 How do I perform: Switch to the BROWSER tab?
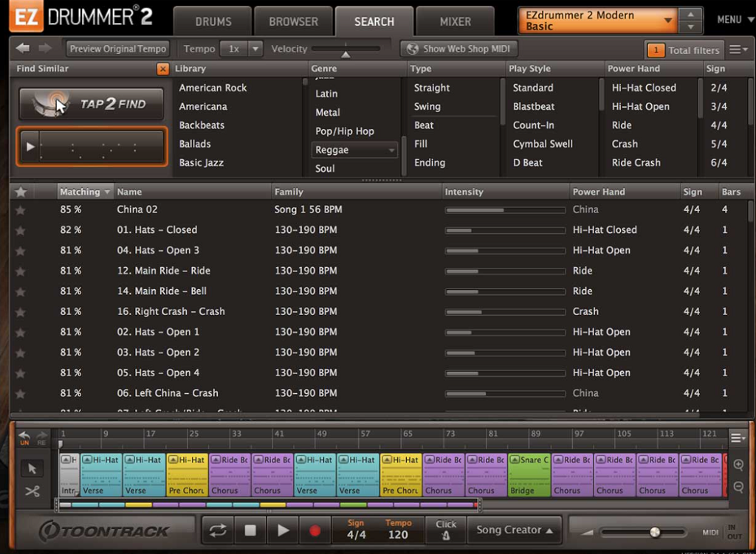294,21
